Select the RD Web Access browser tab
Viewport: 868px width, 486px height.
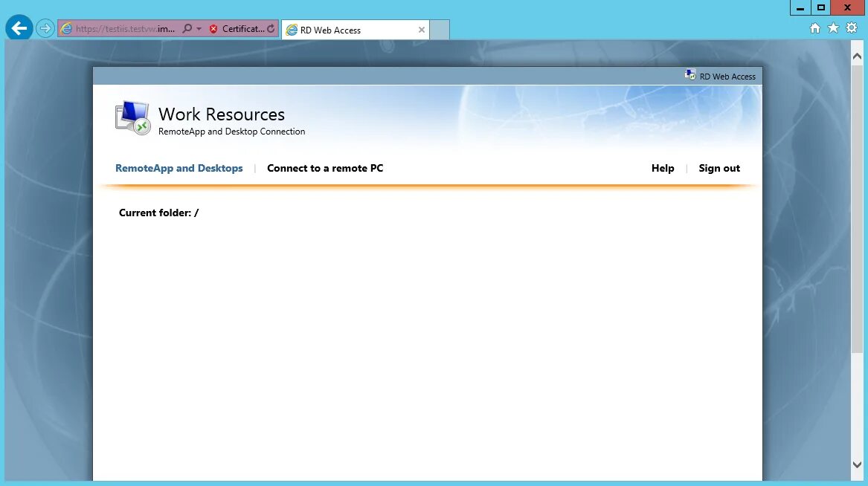(355, 30)
